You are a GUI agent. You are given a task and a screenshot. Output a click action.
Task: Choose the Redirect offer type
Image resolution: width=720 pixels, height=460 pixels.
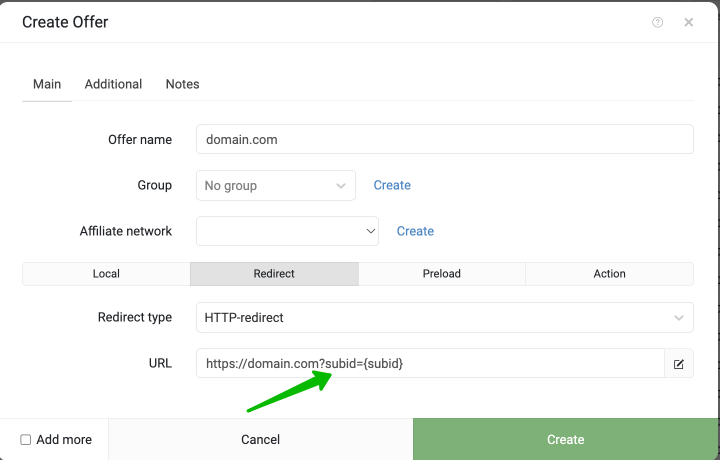pyautogui.click(x=274, y=274)
